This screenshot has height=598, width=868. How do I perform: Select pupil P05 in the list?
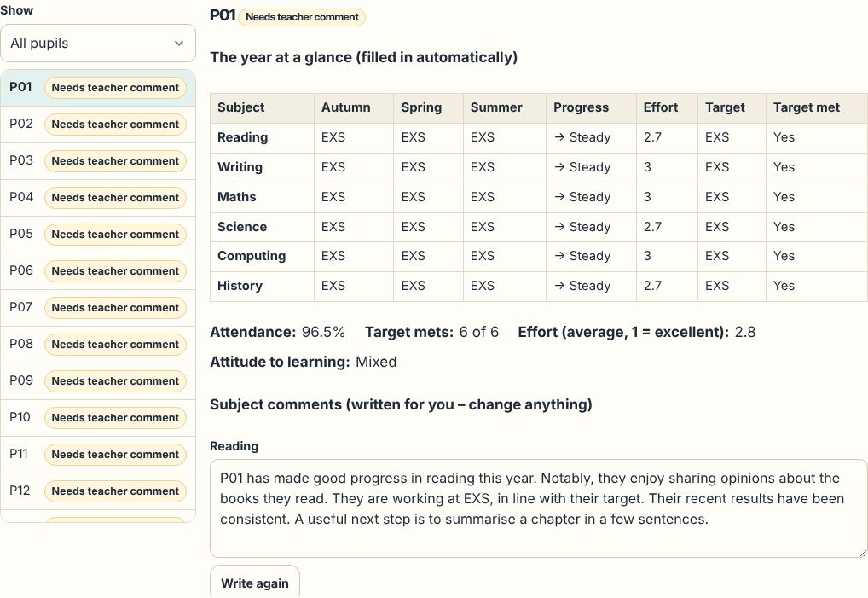[98, 234]
